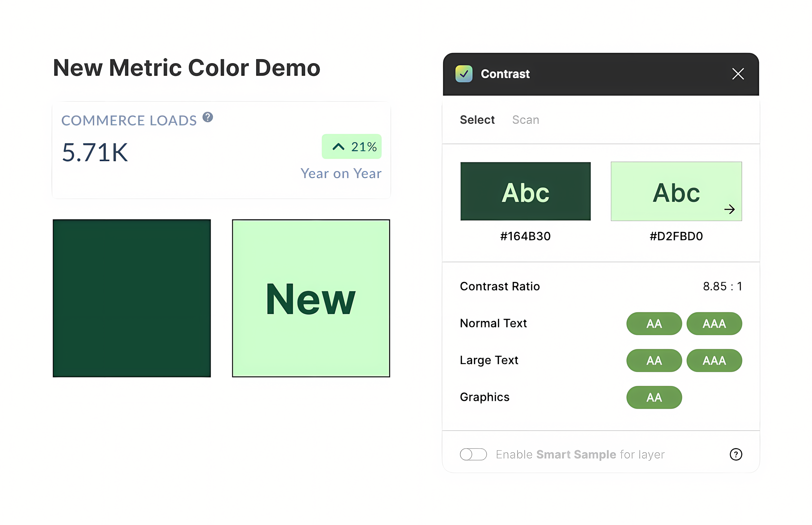This screenshot has width=812, height=525.
Task: Click the AA badge for Large Text
Action: coord(654,360)
